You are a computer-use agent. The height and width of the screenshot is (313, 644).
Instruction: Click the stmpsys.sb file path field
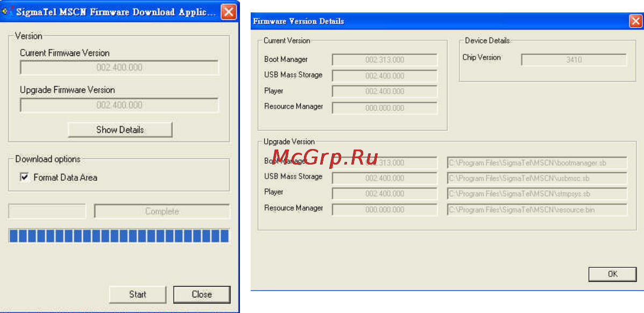pos(537,194)
